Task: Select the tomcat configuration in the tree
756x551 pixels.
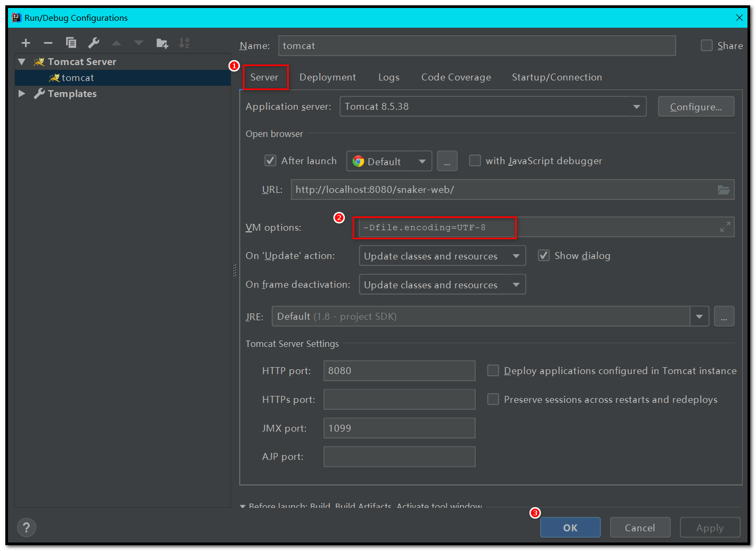Action: [123, 78]
